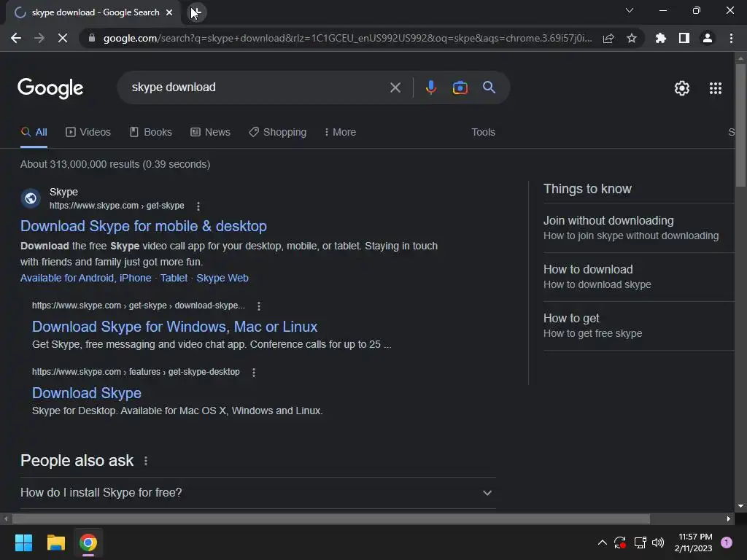Open options for the get-skype result

[198, 206]
